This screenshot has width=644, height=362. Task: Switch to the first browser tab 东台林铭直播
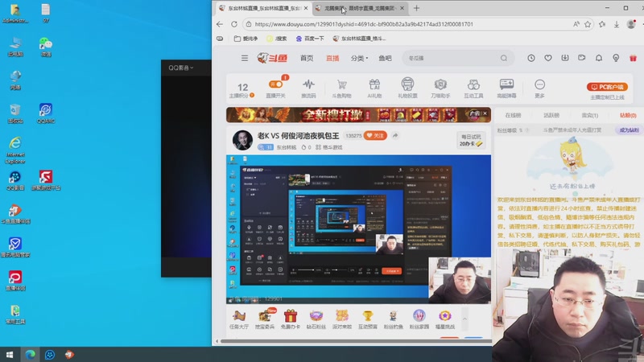coord(263,8)
